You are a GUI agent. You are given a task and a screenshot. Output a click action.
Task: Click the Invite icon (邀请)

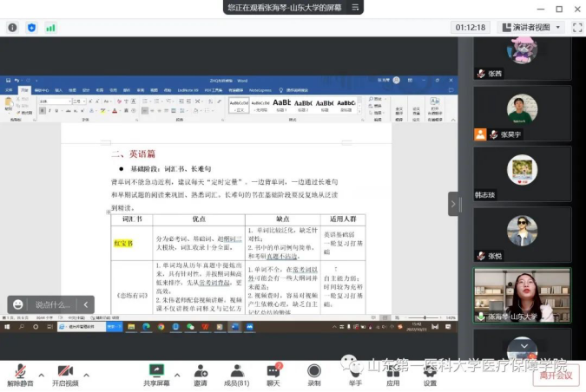pyautogui.click(x=201, y=372)
